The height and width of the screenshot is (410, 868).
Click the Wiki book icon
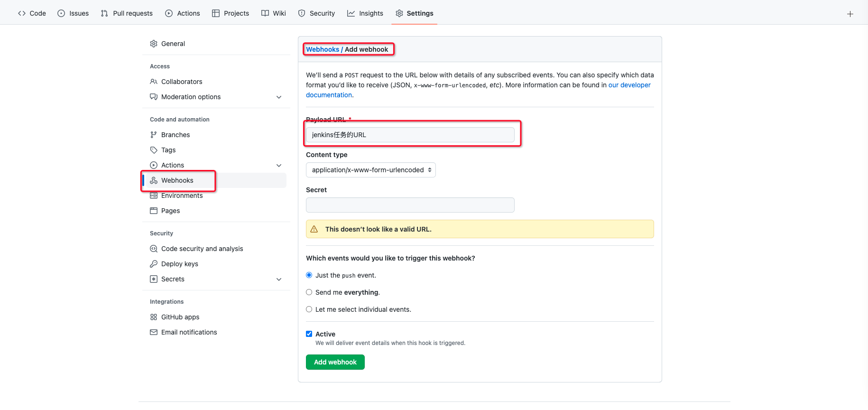pyautogui.click(x=265, y=13)
